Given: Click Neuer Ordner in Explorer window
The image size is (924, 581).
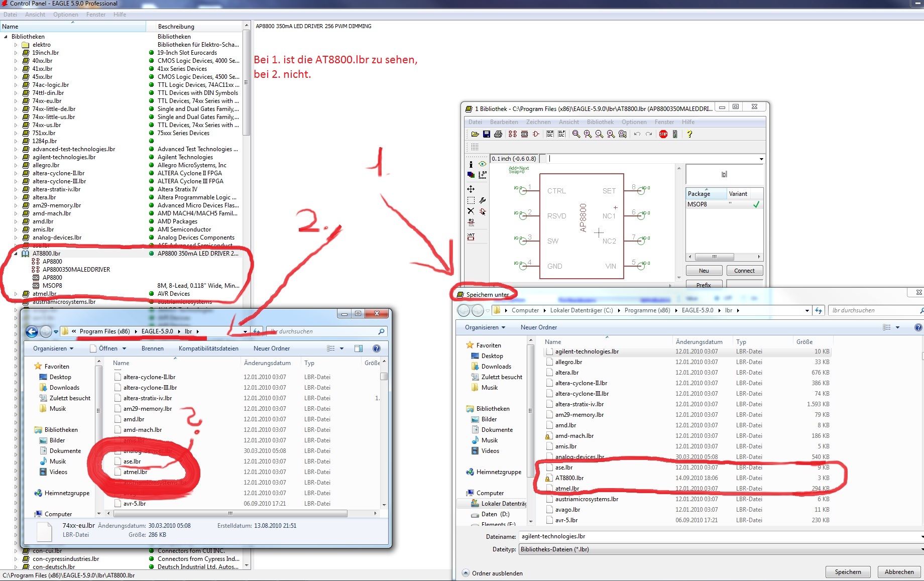Looking at the screenshot, I should 272,348.
